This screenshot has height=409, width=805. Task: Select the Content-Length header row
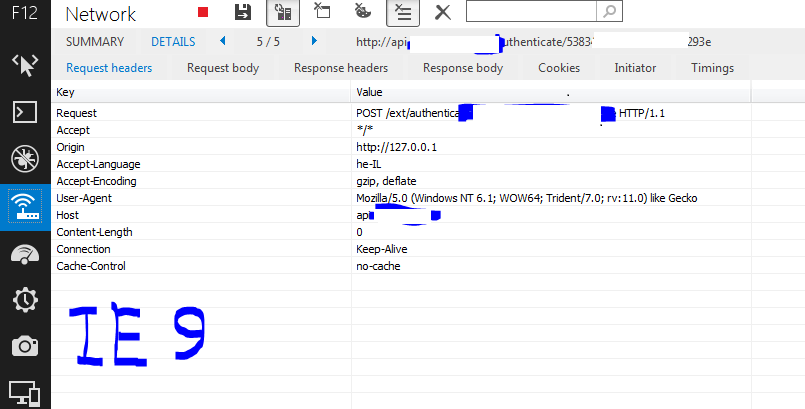[x=401, y=231]
